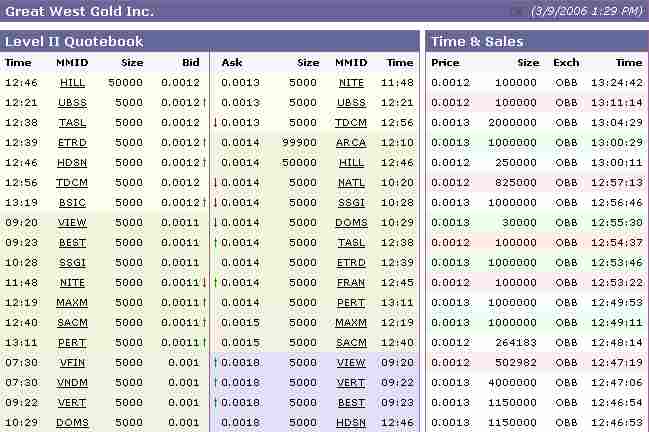Viewport: 649px width, 432px height.
Task: Click the Great West Gold Inc. title
Action: point(79,11)
